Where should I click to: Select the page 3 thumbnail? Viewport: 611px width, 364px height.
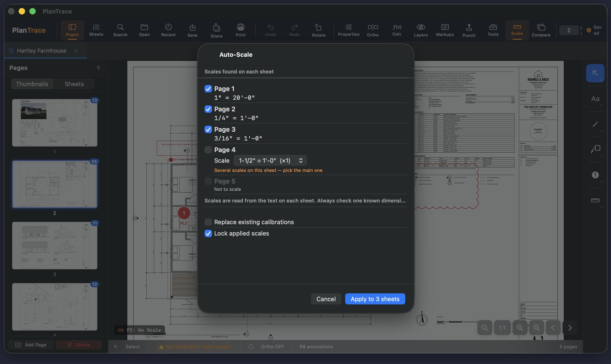(55, 246)
